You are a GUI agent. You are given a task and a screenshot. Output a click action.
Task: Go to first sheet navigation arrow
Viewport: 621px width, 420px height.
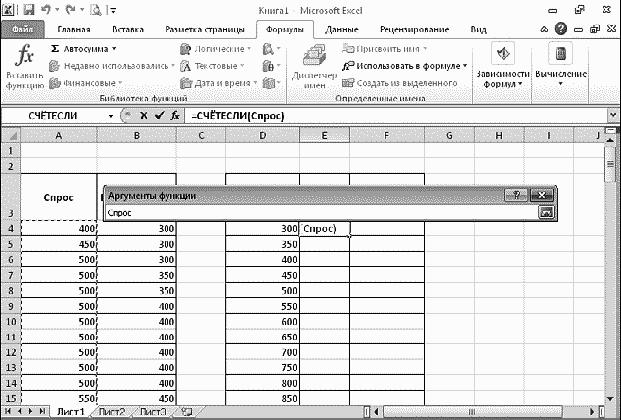point(8,411)
